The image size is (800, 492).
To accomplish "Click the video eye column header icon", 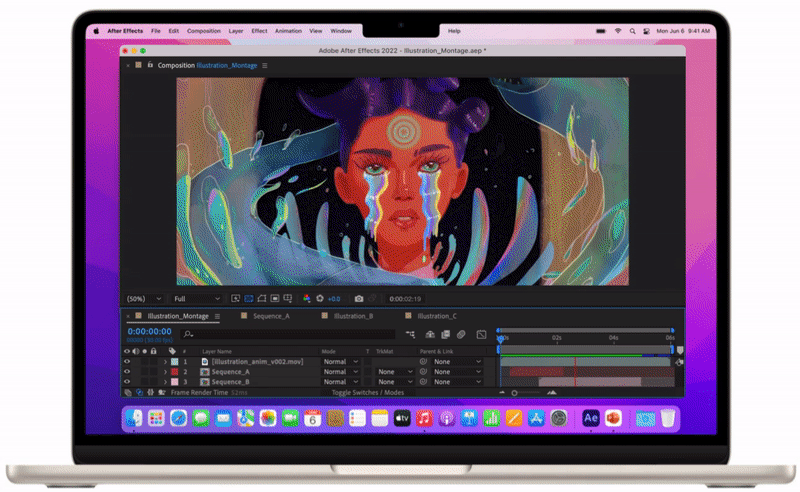I will pos(127,351).
